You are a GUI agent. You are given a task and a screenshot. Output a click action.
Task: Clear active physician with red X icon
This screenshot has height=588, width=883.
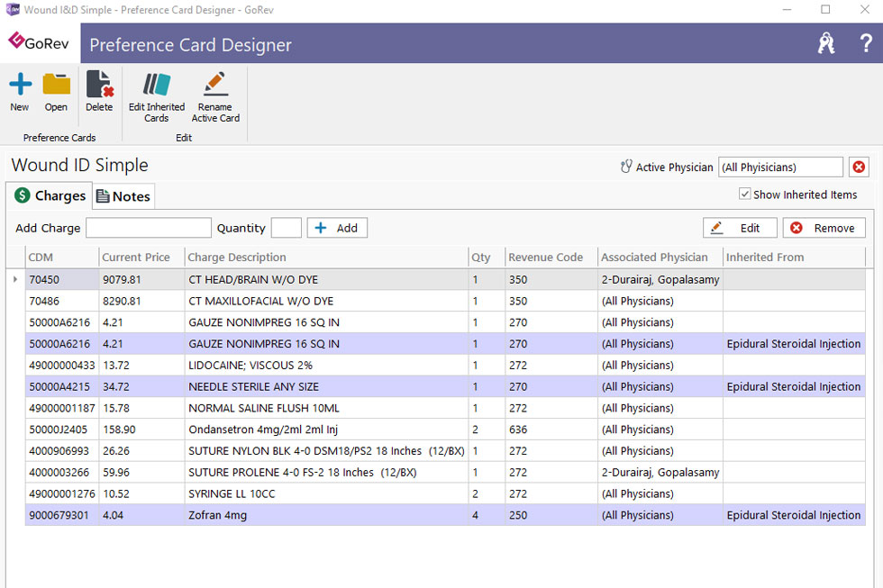859,167
